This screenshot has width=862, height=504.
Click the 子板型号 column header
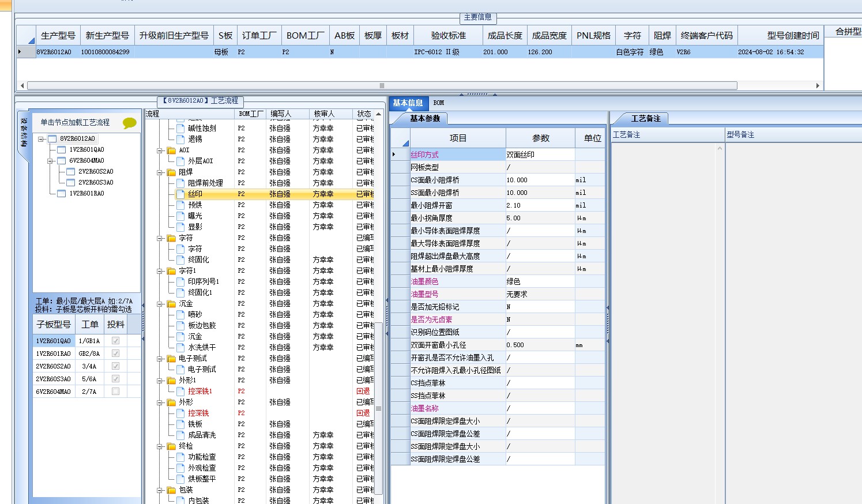pos(54,324)
